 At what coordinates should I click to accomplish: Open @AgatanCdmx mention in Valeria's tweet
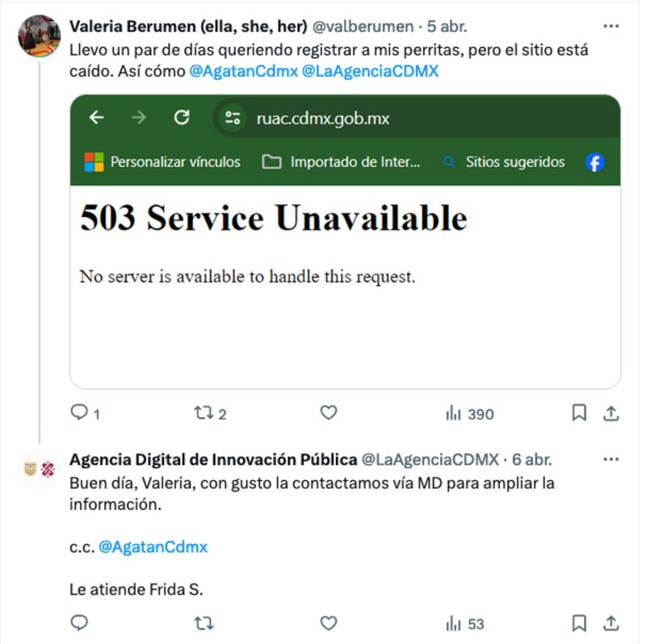(x=243, y=71)
